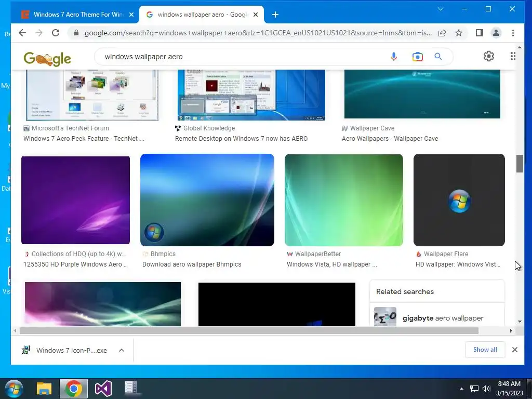Go back to the previous page
The height and width of the screenshot is (399, 532).
tap(22, 33)
